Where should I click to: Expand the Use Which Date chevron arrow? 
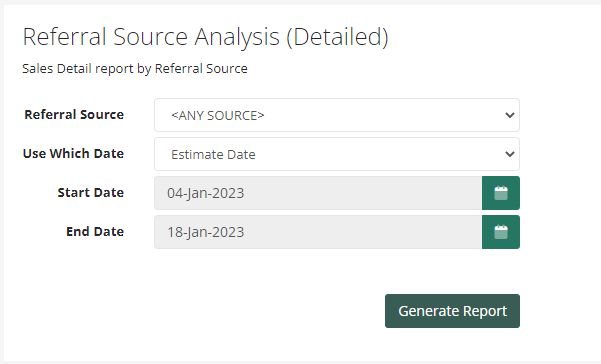509,154
